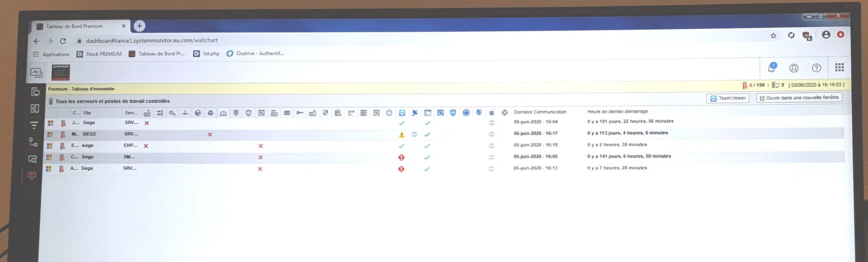Viewport: 868px width, 262px height.
Task: Open the apps grid launcher icon
Action: click(839, 67)
